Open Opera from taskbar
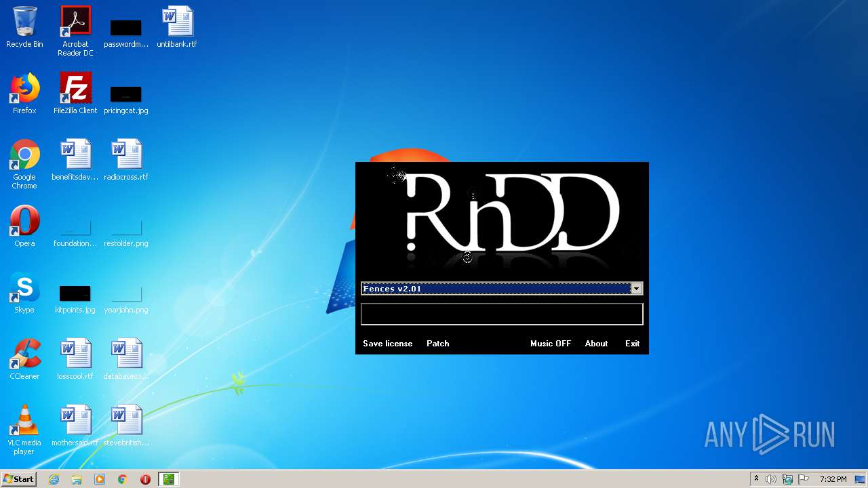Screen dimensions: 868x488 pyautogui.click(x=145, y=479)
